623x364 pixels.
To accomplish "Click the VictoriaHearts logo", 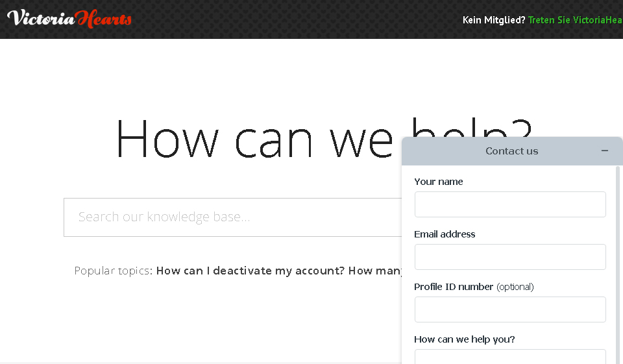I will tap(69, 18).
